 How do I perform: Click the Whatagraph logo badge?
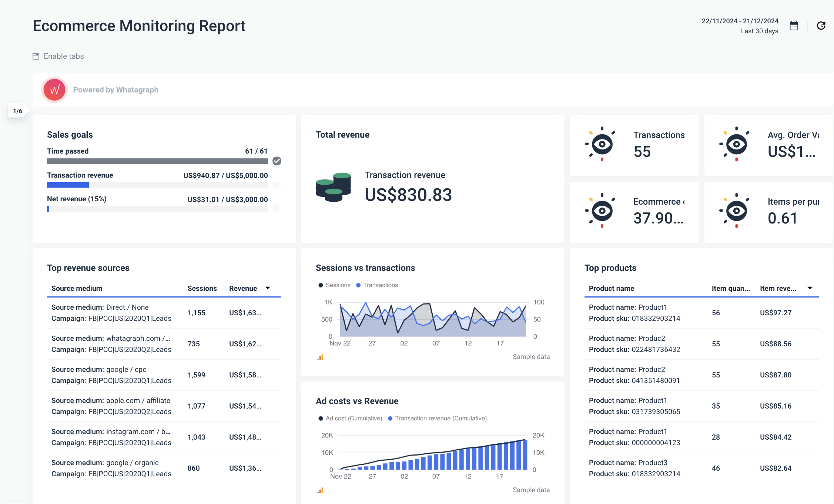tap(54, 90)
